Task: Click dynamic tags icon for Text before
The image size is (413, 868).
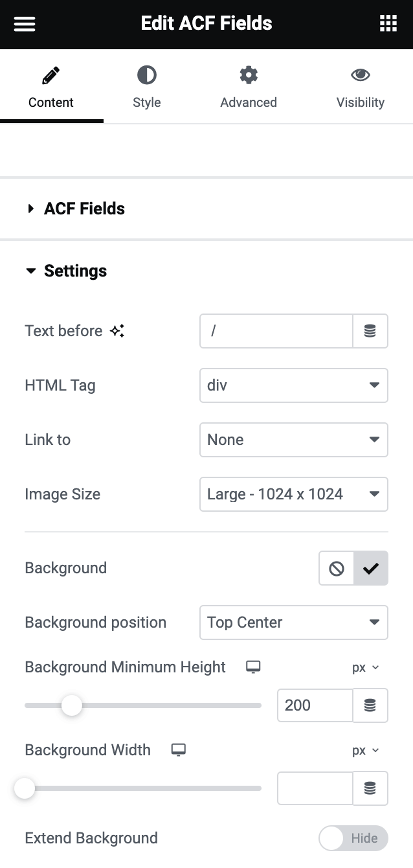Action: 370,331
